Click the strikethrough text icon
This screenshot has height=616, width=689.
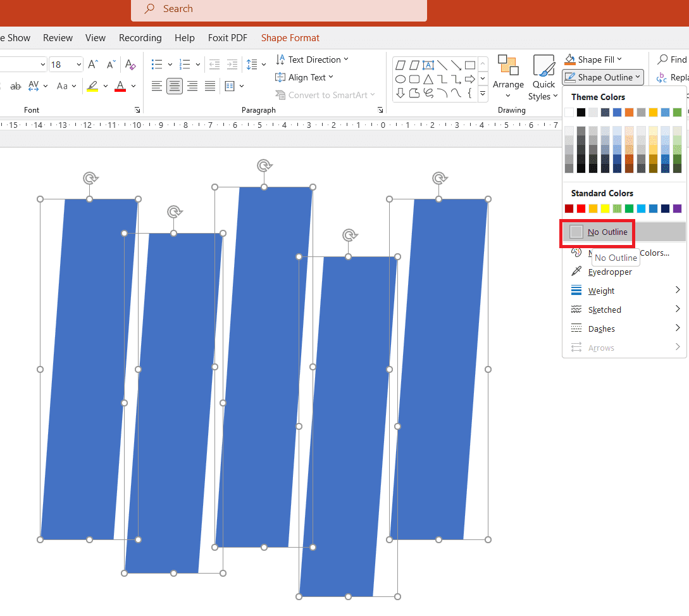[x=15, y=86]
